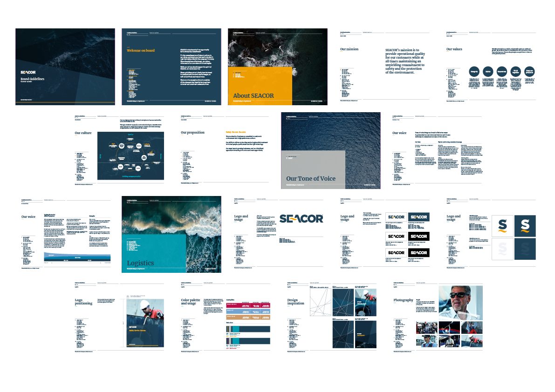Open the Logistics section divider page

[x=171, y=234]
